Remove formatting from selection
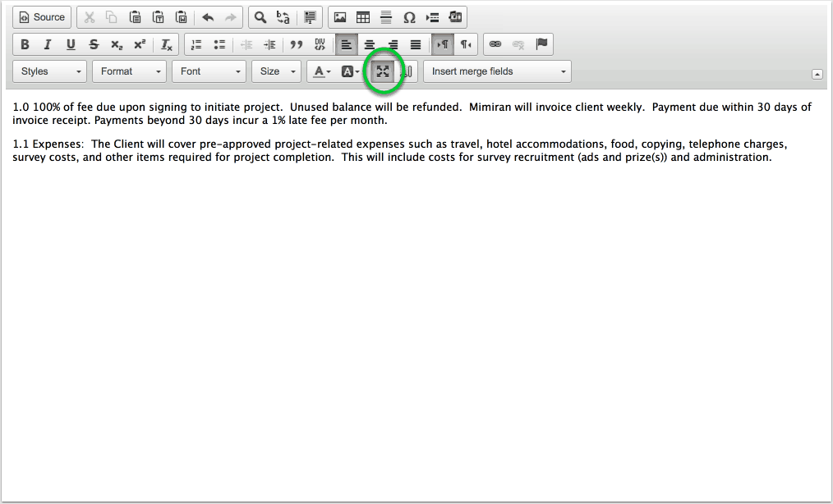This screenshot has width=833, height=504. point(166,44)
